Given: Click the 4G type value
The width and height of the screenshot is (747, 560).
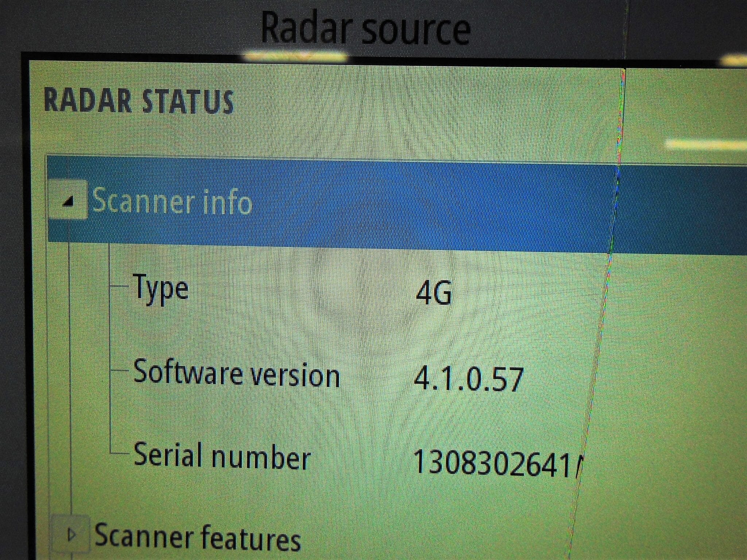Looking at the screenshot, I should (x=434, y=293).
